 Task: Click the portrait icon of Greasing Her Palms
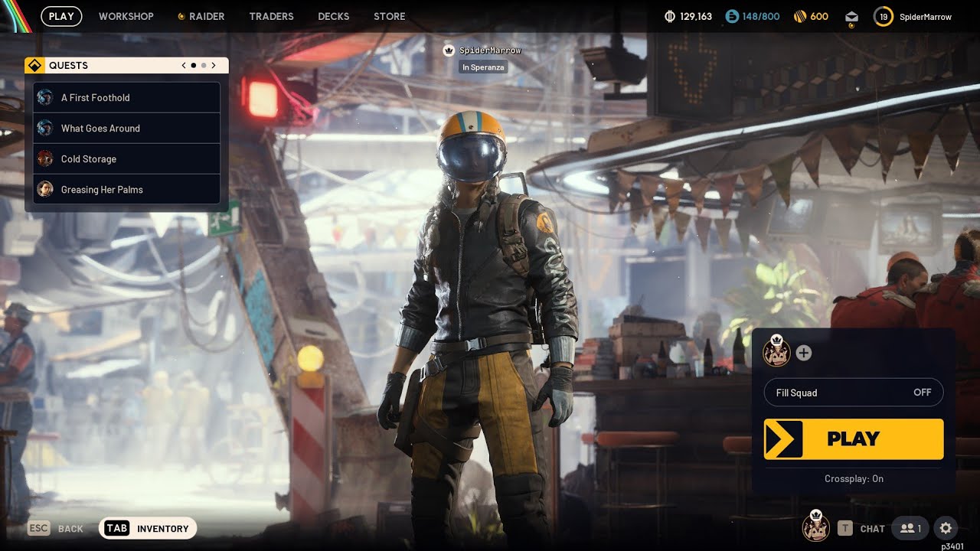pyautogui.click(x=45, y=189)
